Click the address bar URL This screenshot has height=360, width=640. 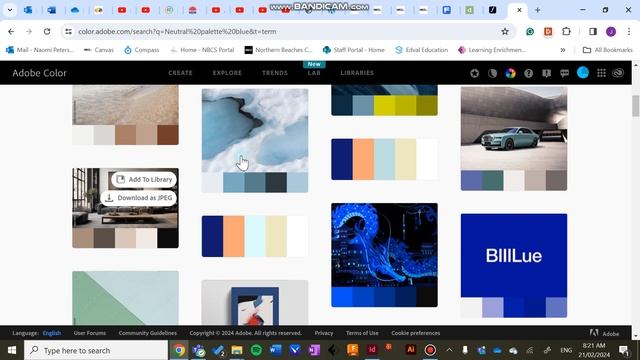[x=177, y=31]
